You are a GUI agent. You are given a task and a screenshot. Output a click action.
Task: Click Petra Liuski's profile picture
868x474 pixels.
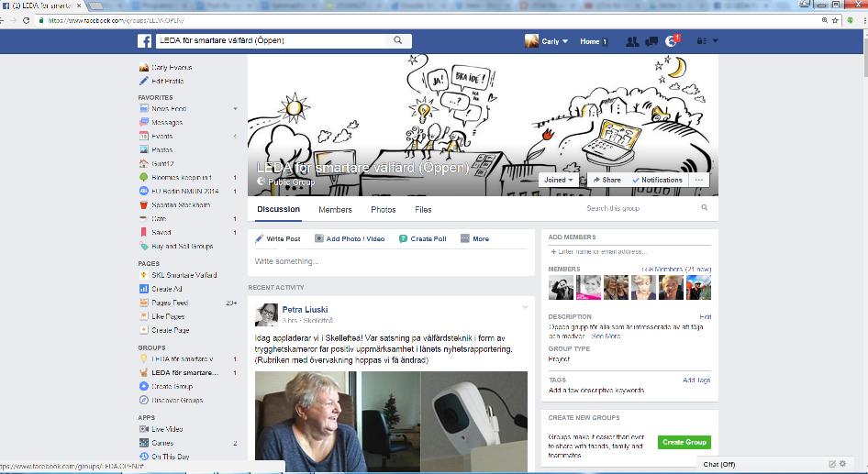point(266,314)
